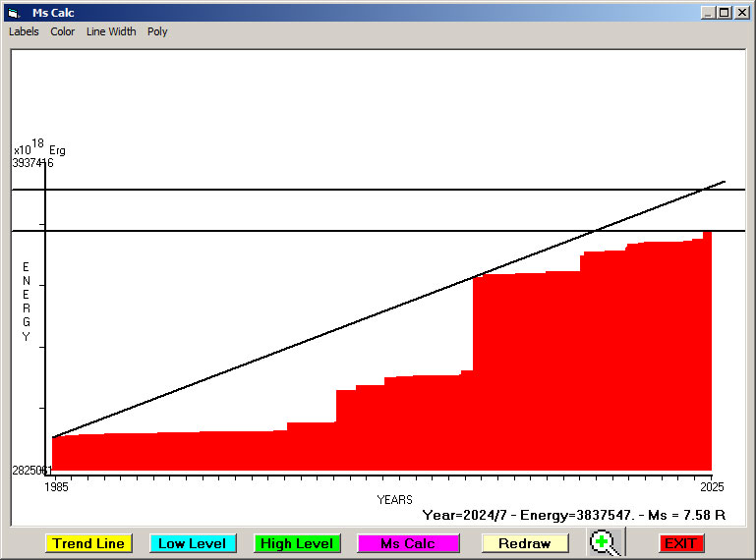Viewport: 756px width, 560px height.
Task: Open the Poly menu
Action: point(157,31)
